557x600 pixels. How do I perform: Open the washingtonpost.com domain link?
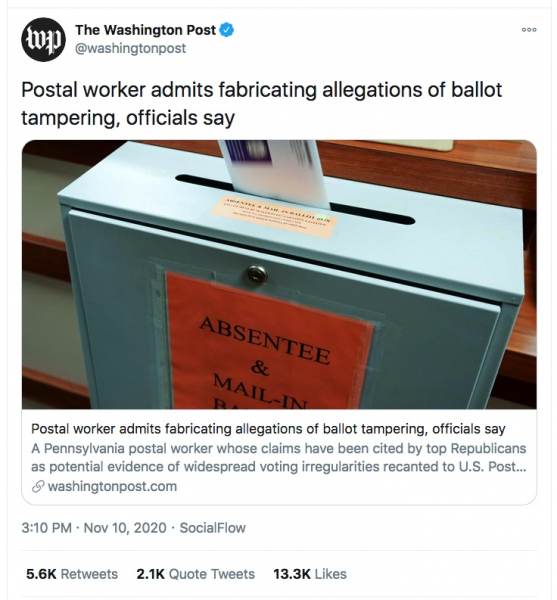[x=112, y=487]
